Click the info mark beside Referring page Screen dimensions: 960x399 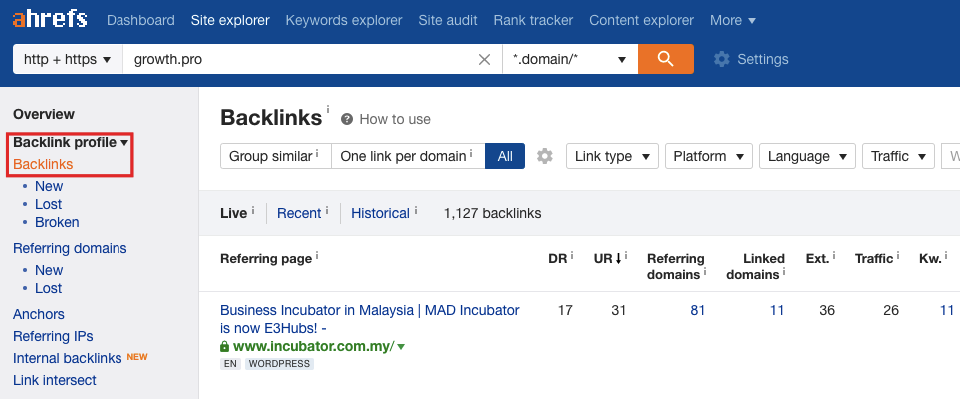point(317,255)
